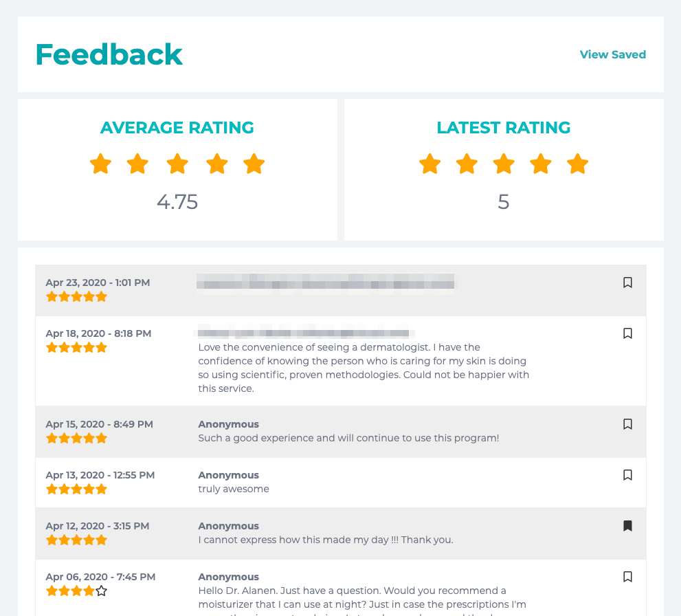Bookmark the Apr 15, 2020 feedback

pyautogui.click(x=627, y=424)
